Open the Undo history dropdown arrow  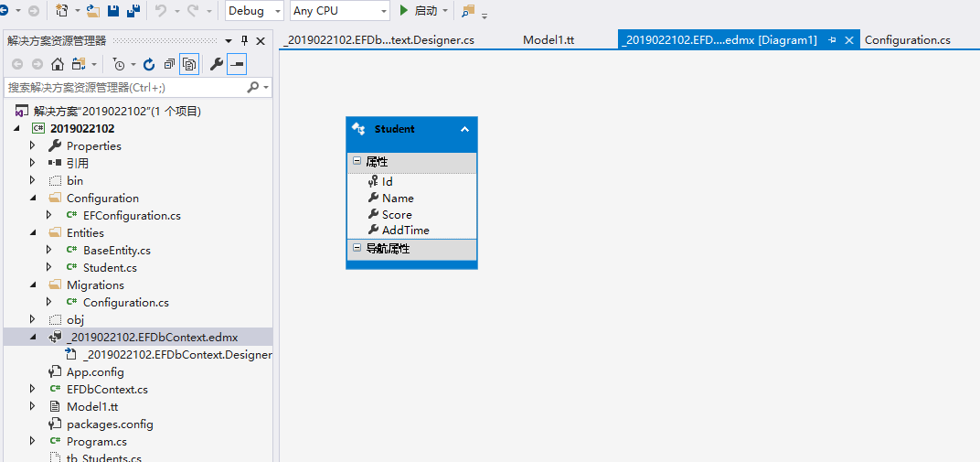[x=176, y=11]
